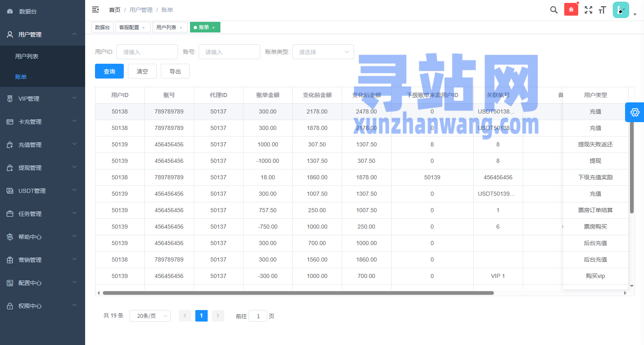Image resolution: width=644 pixels, height=345 pixels.
Task: Select 用户列表 in the sidebar
Action: pos(27,56)
